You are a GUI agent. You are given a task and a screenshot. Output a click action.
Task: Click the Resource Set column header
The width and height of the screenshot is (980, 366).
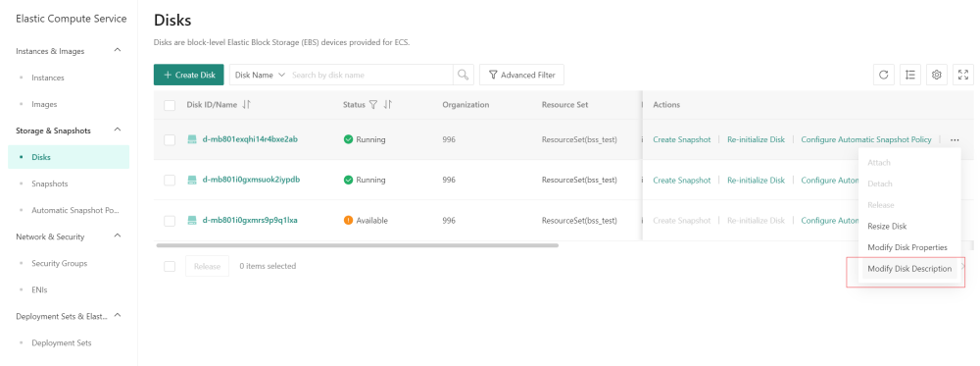565,104
